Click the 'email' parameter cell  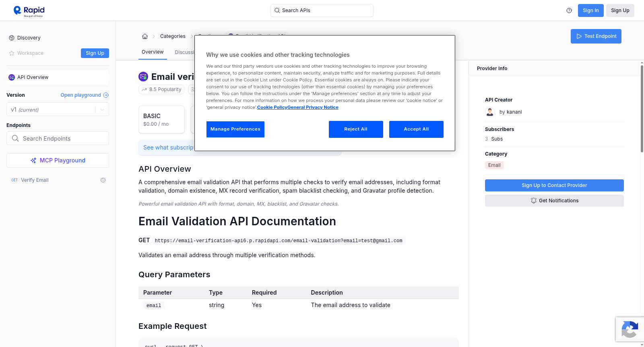coord(154,305)
